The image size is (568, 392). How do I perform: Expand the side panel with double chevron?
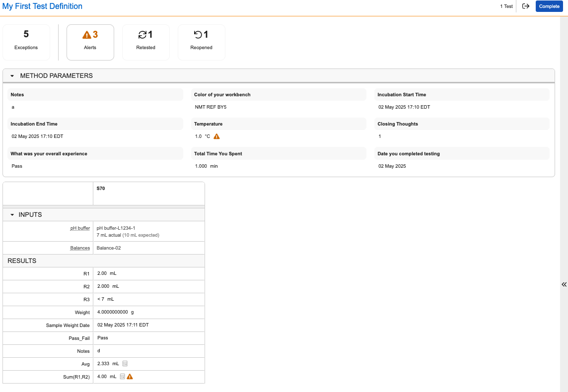tap(564, 284)
